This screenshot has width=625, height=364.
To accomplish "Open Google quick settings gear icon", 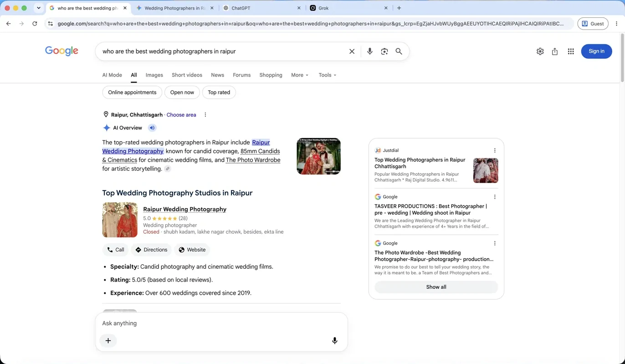I will pos(540,51).
